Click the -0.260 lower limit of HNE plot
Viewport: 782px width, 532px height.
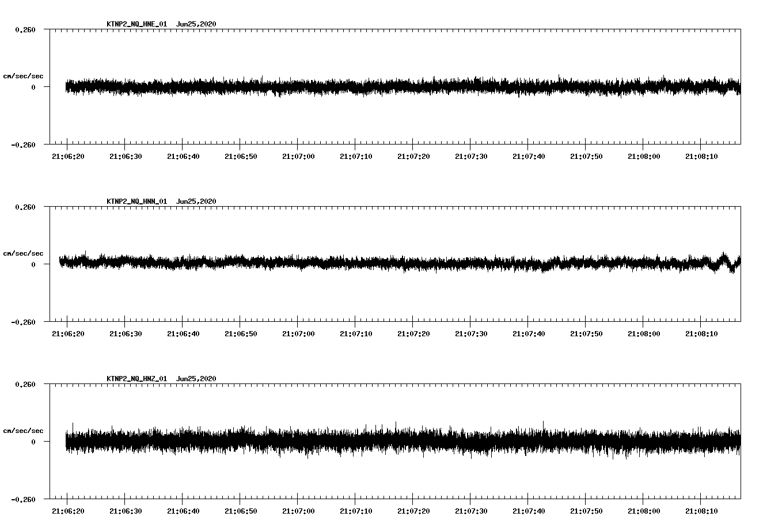coord(24,145)
